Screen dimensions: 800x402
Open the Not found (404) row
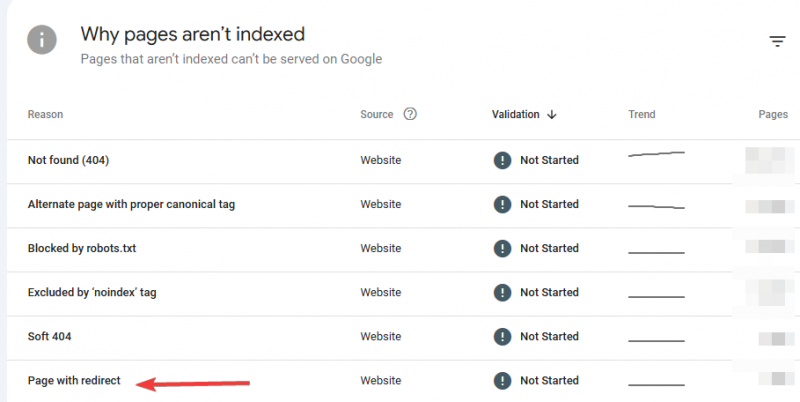(x=68, y=160)
